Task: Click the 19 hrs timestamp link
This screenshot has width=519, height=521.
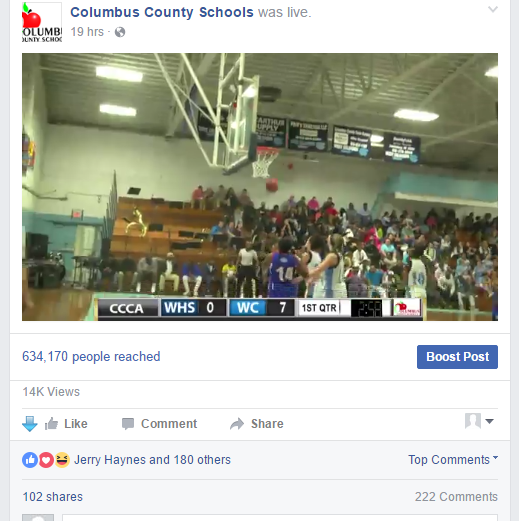Action: (x=87, y=32)
